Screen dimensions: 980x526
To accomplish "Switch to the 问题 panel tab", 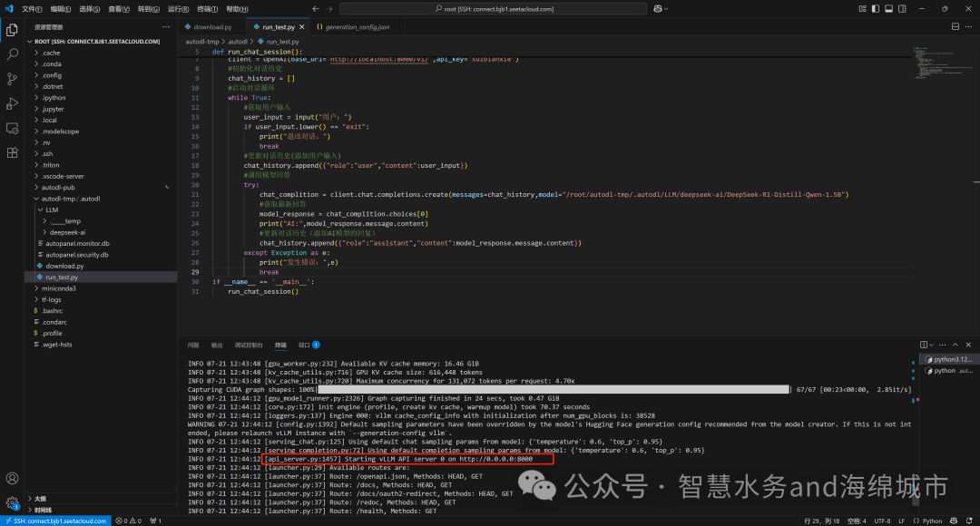I will pyautogui.click(x=193, y=345).
